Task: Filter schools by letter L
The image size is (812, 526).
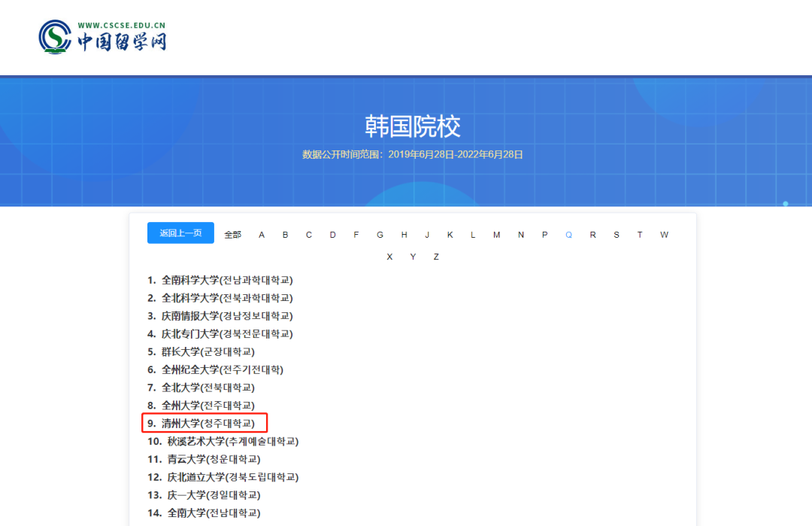Action: coord(473,235)
